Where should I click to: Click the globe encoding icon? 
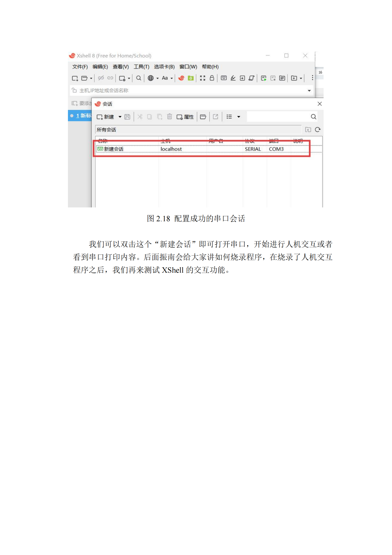pyautogui.click(x=151, y=78)
